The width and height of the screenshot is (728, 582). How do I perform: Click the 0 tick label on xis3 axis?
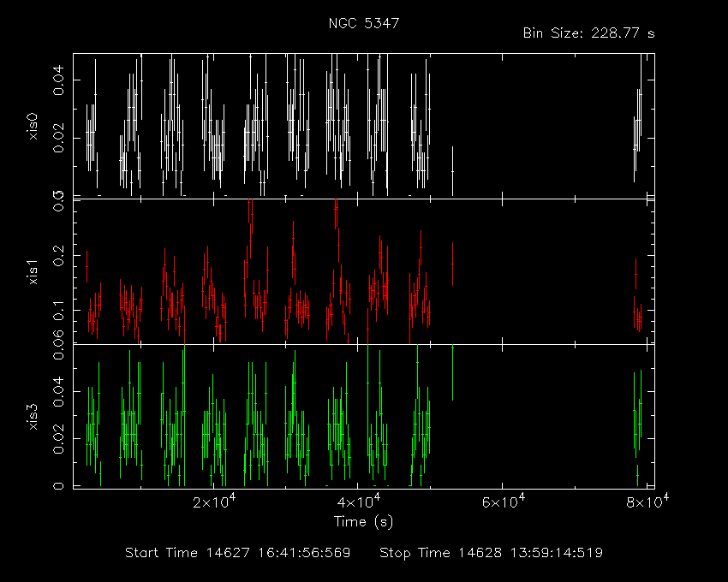click(x=58, y=486)
